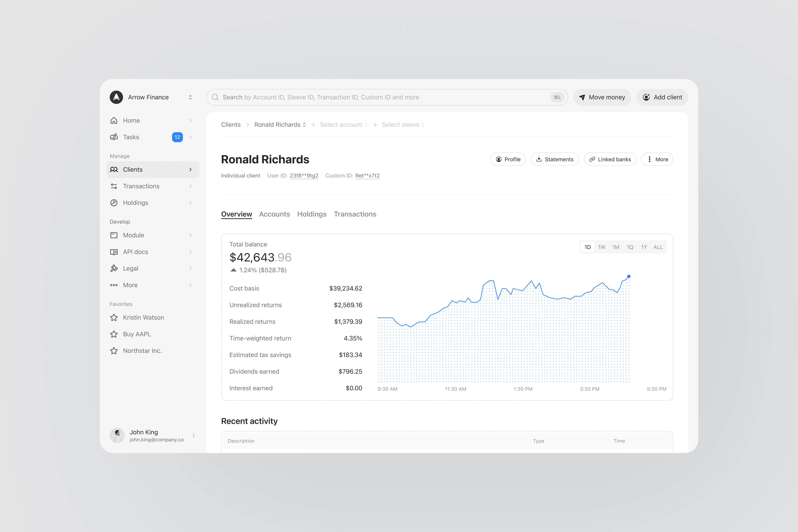The height and width of the screenshot is (532, 798).
Task: Select the ALL time range option
Action: [x=658, y=247]
